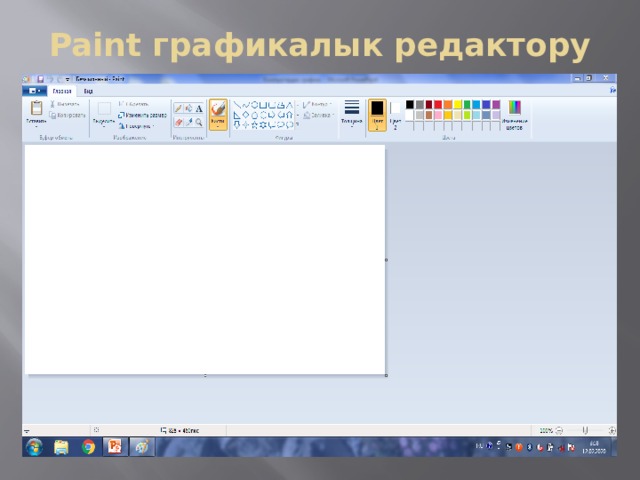Click the Paste clipboard icon

click(36, 108)
